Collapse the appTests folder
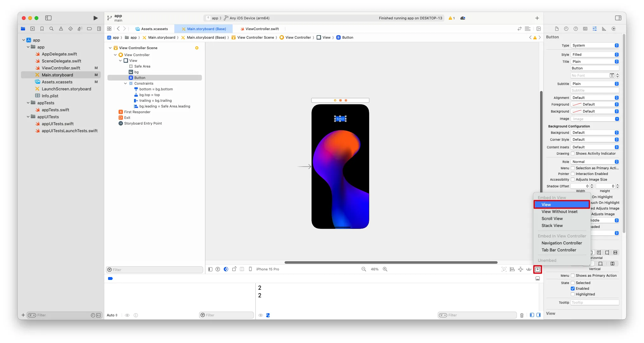Screen dimensions: 644x343 coord(28,103)
